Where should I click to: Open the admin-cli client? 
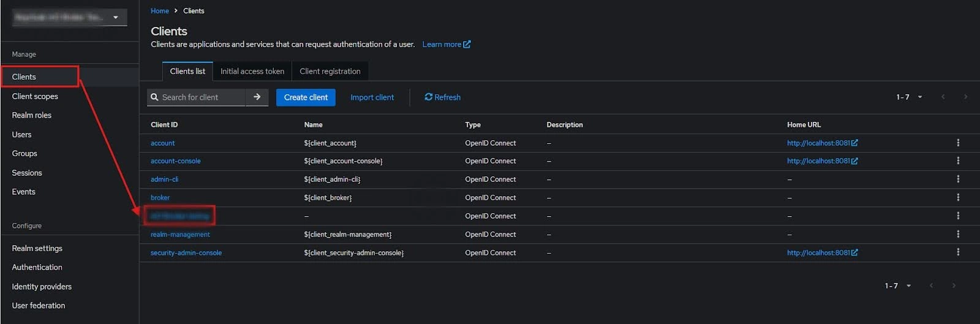tap(164, 179)
